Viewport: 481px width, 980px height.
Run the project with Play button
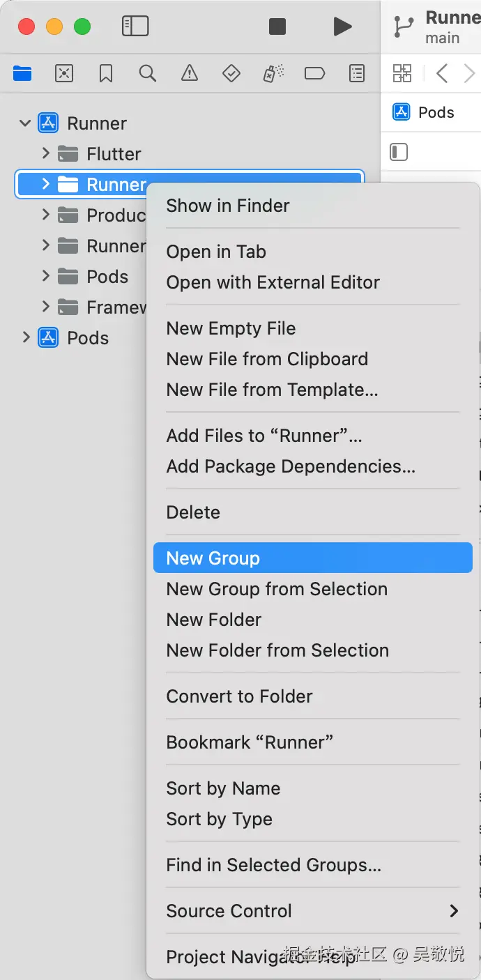[x=342, y=26]
